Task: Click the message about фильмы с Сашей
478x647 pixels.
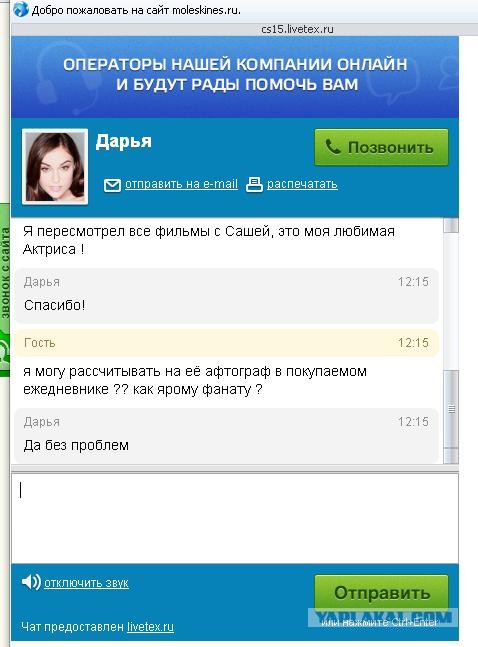Action: [x=208, y=240]
